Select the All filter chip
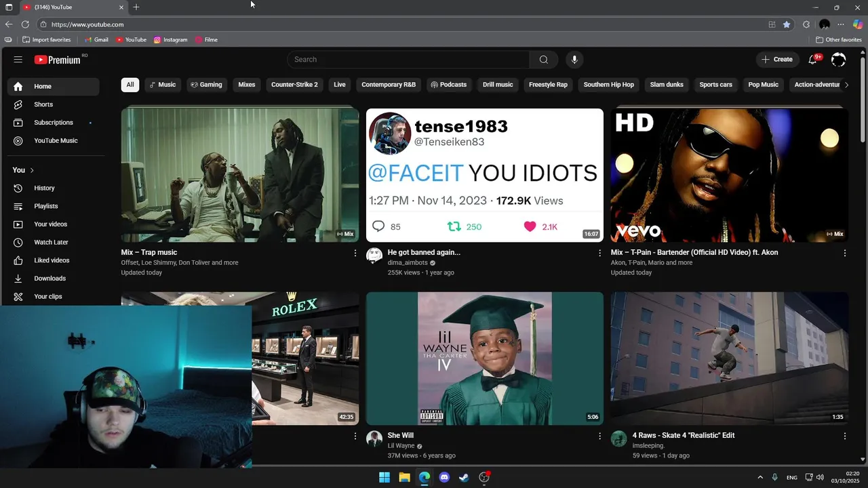Image resolution: width=868 pixels, height=488 pixels. (x=130, y=85)
